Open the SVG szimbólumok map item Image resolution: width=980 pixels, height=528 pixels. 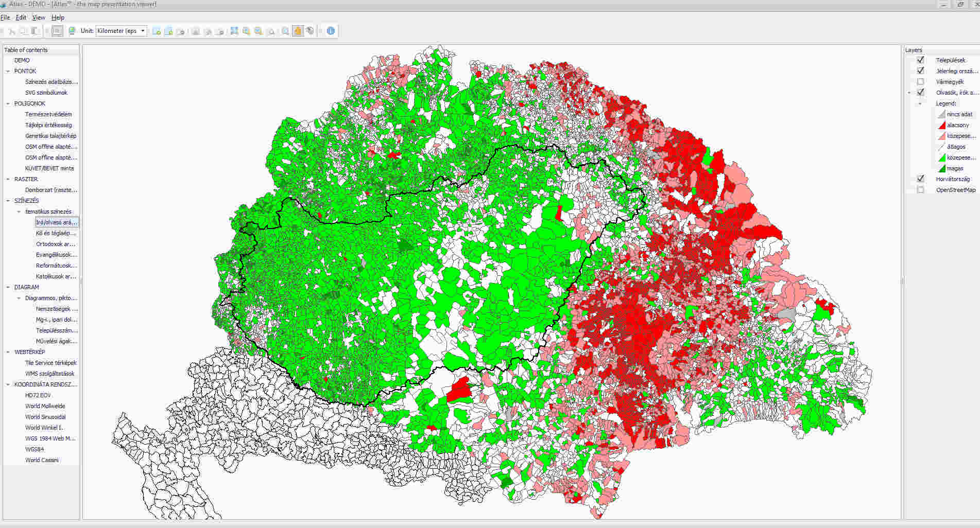pos(46,93)
